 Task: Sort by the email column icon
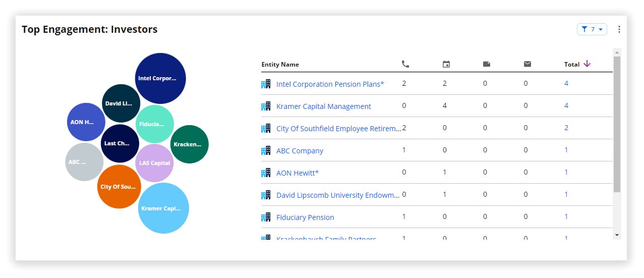[527, 64]
